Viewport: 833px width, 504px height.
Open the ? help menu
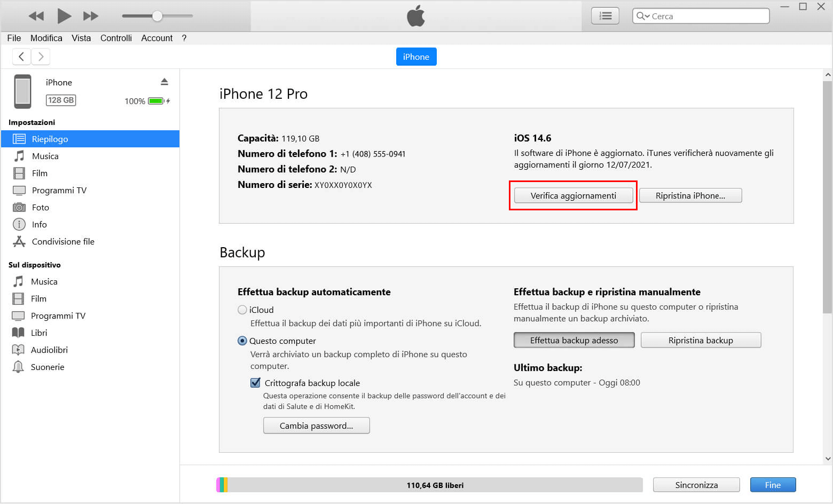[184, 38]
